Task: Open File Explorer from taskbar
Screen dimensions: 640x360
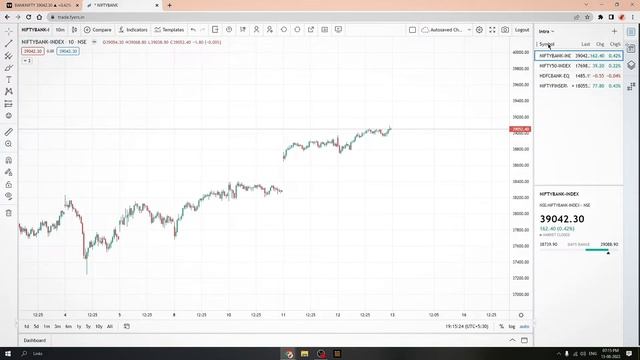Action: [x=304, y=353]
